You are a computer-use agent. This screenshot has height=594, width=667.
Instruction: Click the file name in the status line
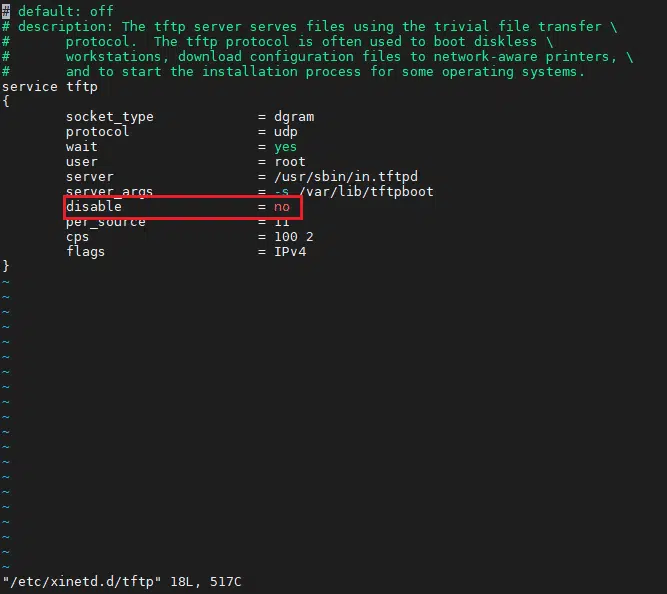tap(81, 582)
